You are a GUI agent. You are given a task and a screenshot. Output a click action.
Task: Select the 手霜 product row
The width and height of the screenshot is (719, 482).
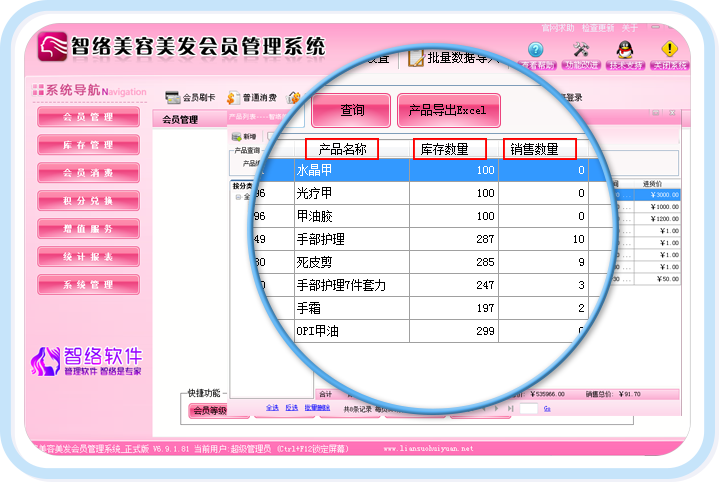point(431,308)
